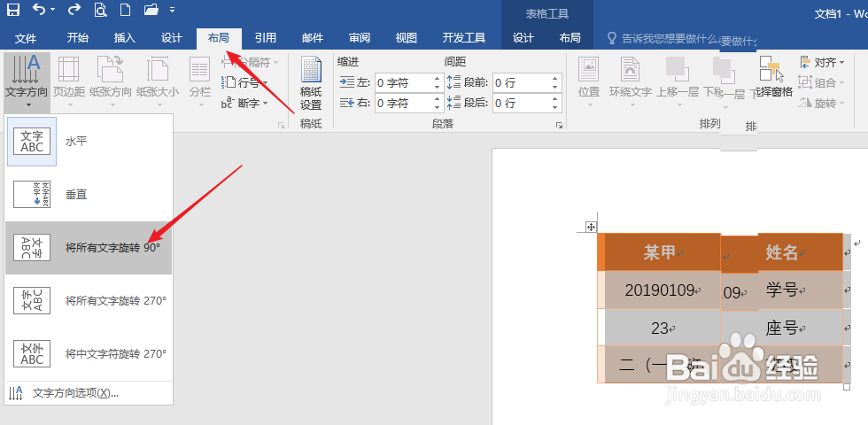The width and height of the screenshot is (868, 425).
Task: Open the 分栏 columns button
Action: point(200,82)
